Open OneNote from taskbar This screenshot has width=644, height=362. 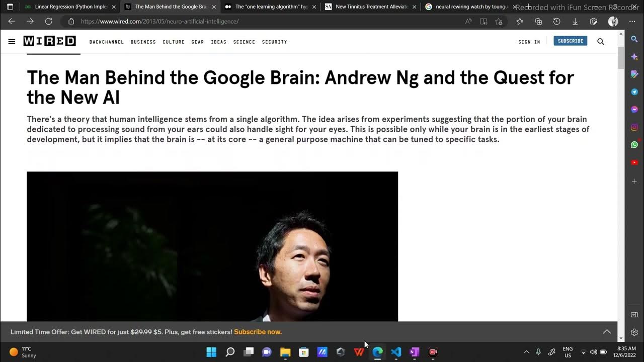(415, 352)
